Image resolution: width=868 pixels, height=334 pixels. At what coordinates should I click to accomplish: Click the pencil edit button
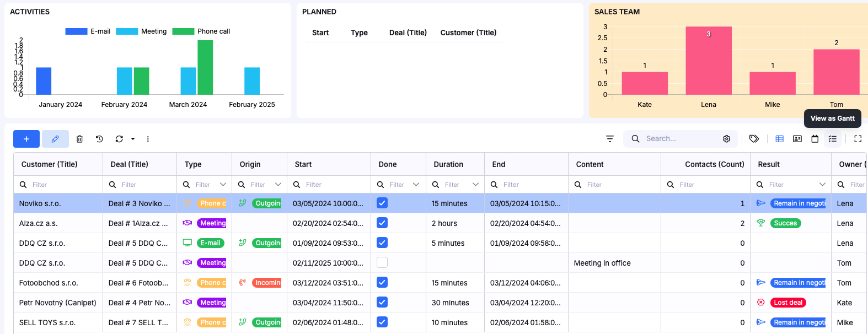pyautogui.click(x=55, y=139)
